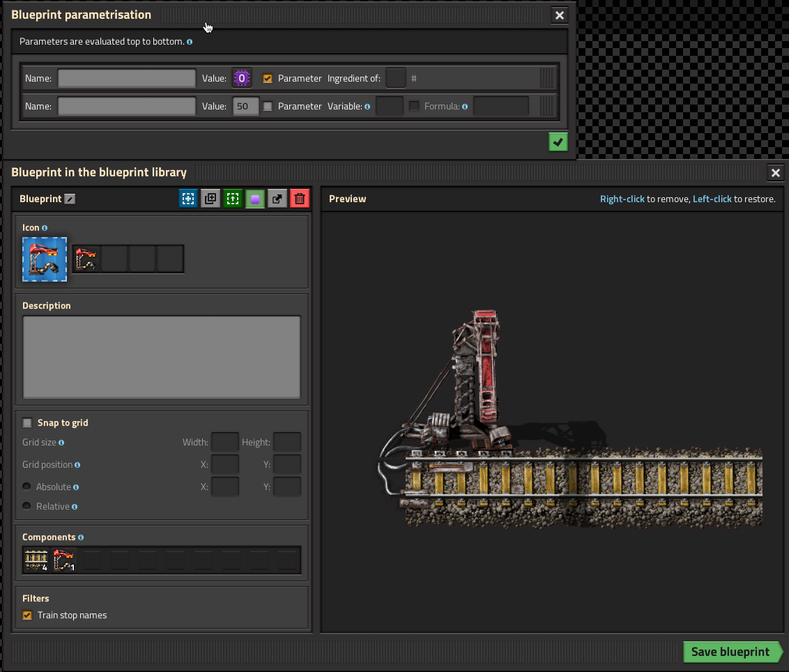789x672 pixels.
Task: Click the third empty icon slot
Action: [142, 259]
